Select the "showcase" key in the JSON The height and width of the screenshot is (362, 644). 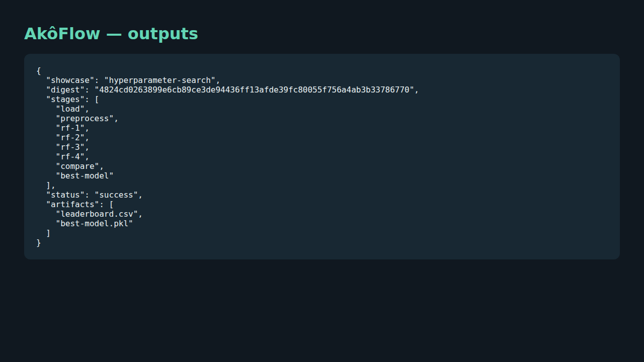click(70, 80)
